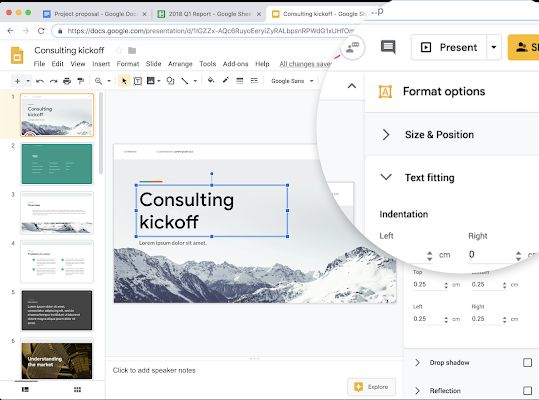Viewport: 539px width, 400px height.
Task: Choose the select arrow cursor tool
Action: tap(124, 81)
